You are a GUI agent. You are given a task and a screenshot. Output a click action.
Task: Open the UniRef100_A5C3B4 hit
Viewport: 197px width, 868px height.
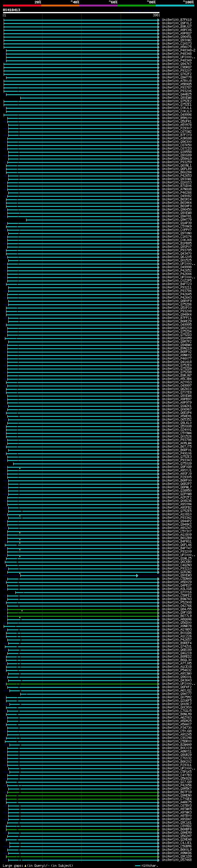point(177,379)
